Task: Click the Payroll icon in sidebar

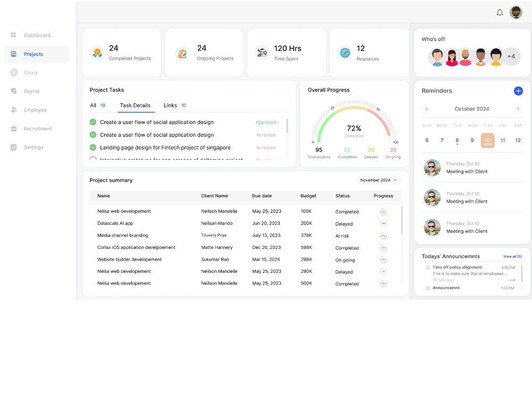Action: (x=14, y=91)
